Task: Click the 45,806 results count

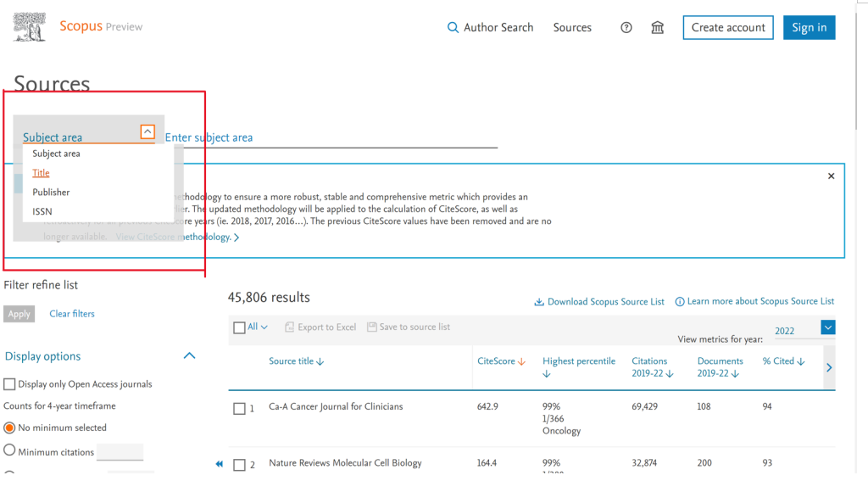Action: [269, 298]
